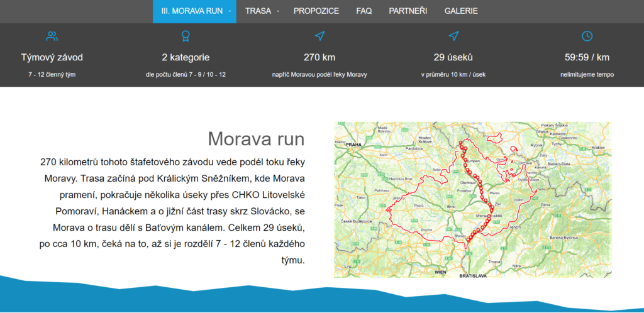Open the FAQ page
This screenshot has height=313, width=644.
(x=364, y=11)
